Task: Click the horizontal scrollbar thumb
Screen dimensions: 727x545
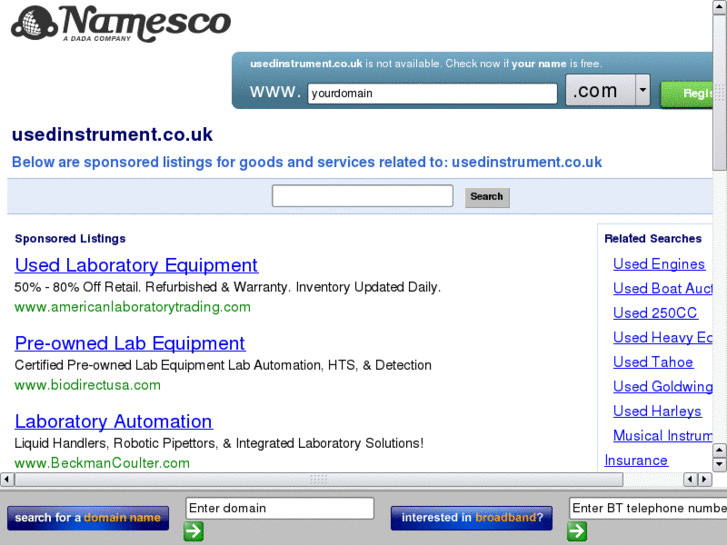Action: pyautogui.click(x=319, y=479)
